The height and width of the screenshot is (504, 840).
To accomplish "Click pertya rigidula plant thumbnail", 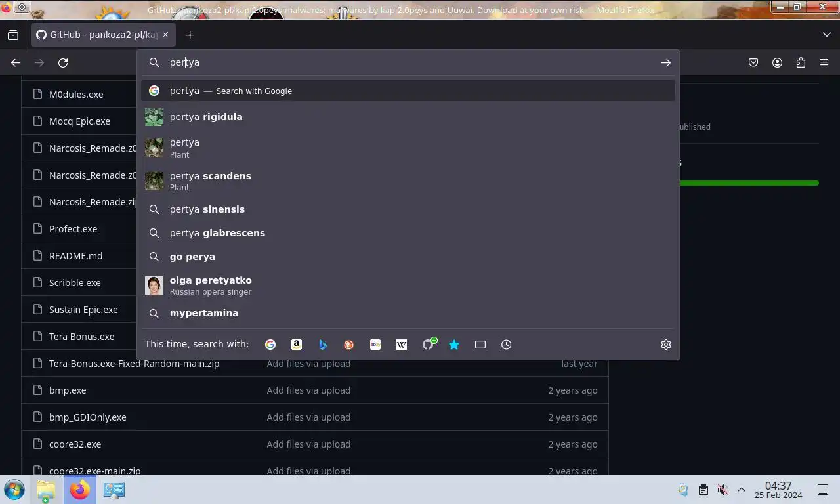I will [154, 117].
